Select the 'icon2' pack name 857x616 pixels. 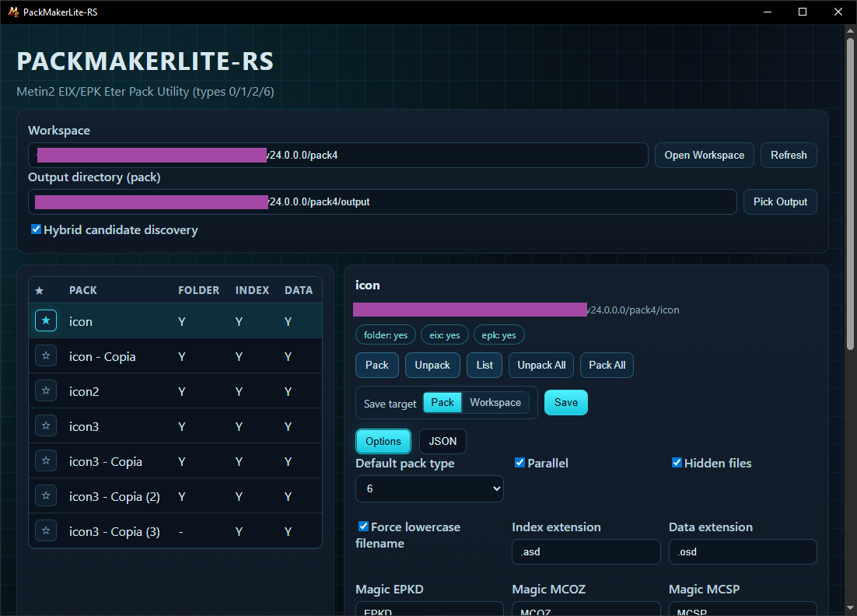84,391
